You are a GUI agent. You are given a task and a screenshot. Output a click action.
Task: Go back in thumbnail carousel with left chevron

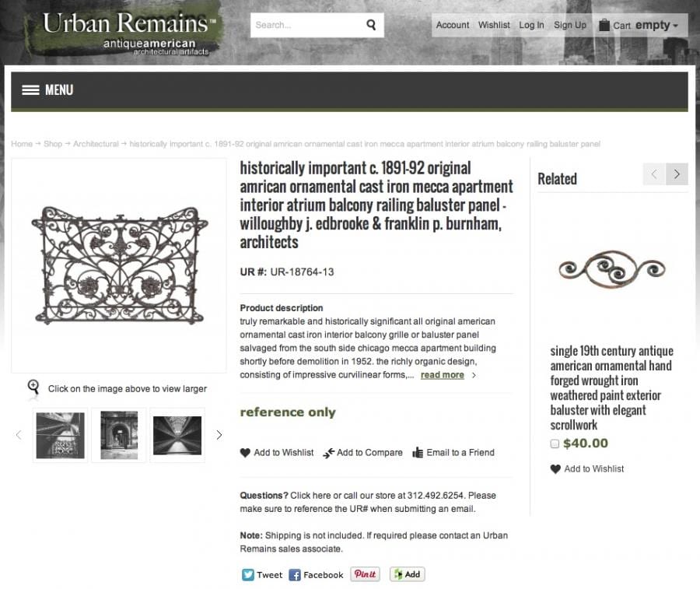click(19, 434)
